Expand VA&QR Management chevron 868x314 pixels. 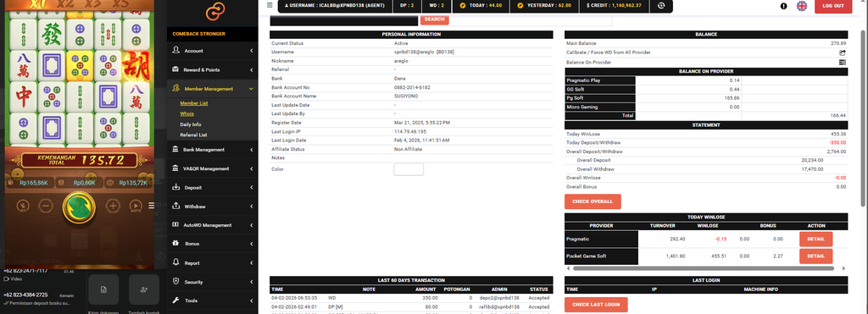click(x=251, y=168)
